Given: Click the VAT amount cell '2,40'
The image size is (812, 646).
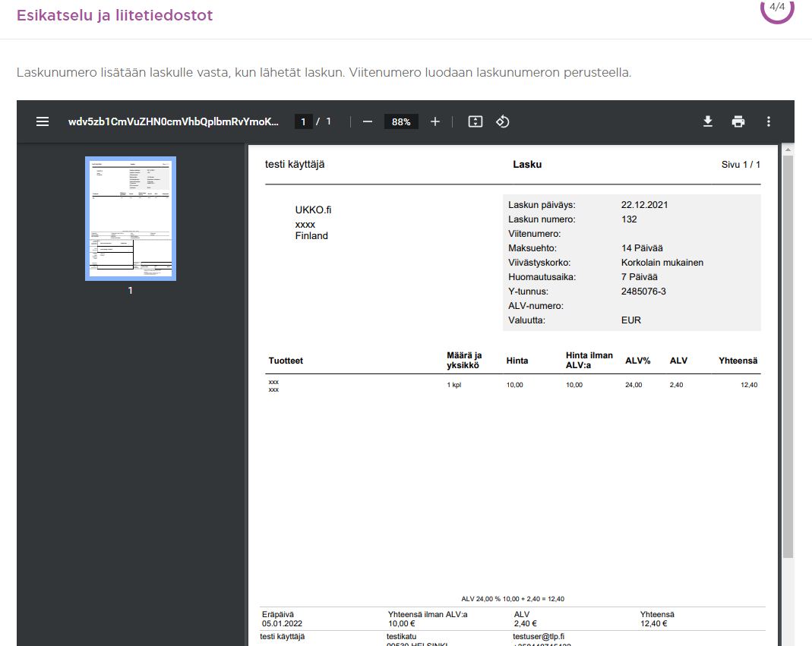Looking at the screenshot, I should 676,385.
